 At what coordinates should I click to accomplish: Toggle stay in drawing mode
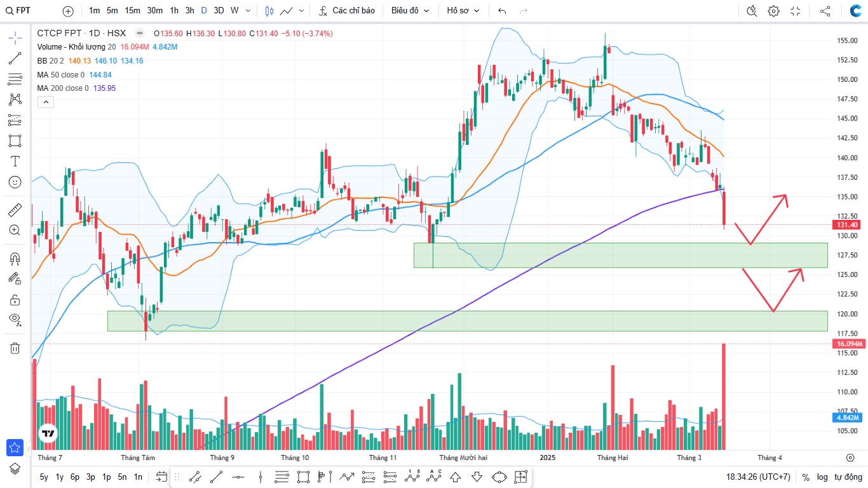tap(15, 278)
